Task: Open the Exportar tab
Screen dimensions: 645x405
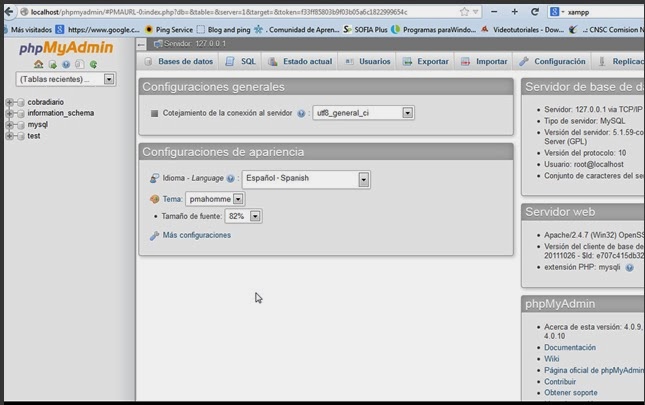Action: [x=425, y=62]
